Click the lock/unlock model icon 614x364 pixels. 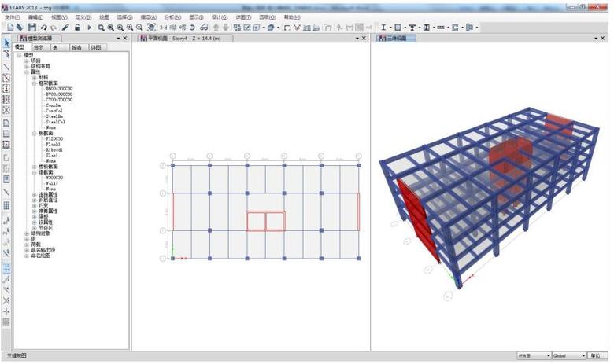point(77,28)
